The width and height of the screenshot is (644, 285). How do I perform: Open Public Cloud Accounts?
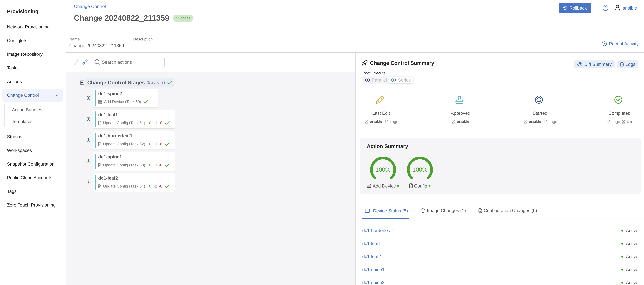[30, 178]
